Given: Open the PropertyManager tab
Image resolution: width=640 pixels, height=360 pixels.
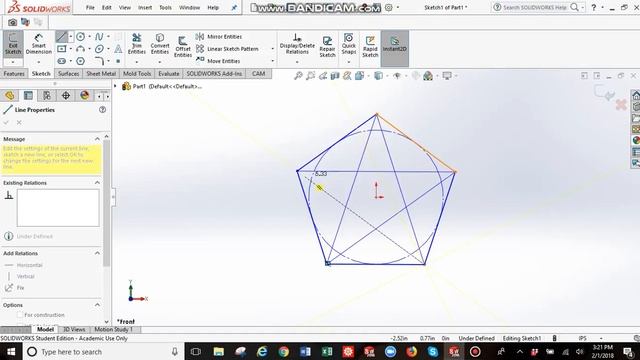Looking at the screenshot, I should [x=28, y=96].
